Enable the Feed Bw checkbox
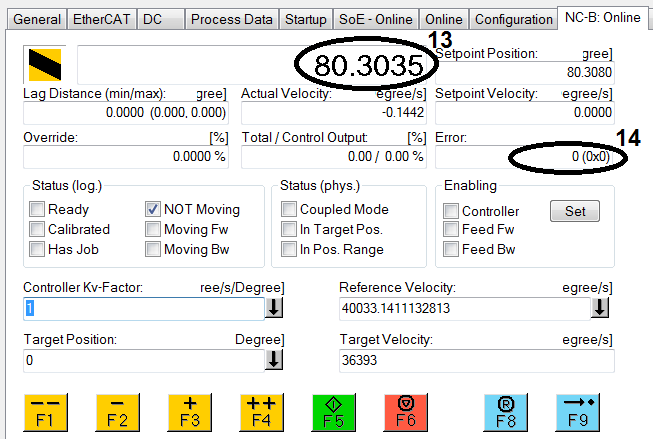The image size is (653, 439). coord(451,249)
